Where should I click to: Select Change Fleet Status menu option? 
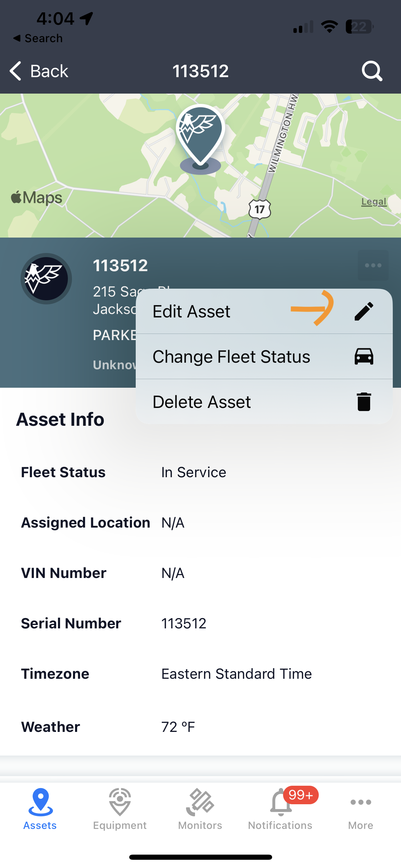click(231, 357)
